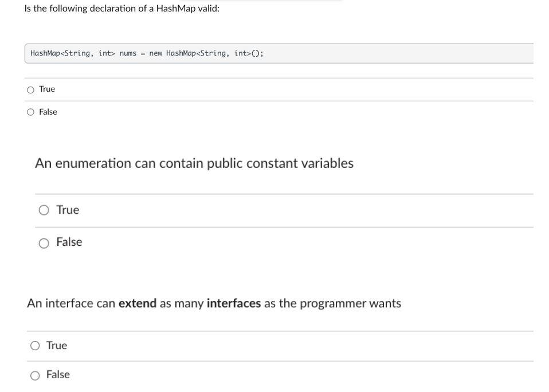Choose True radio for enumeration question
The width and height of the screenshot is (549, 392).
coord(44,210)
